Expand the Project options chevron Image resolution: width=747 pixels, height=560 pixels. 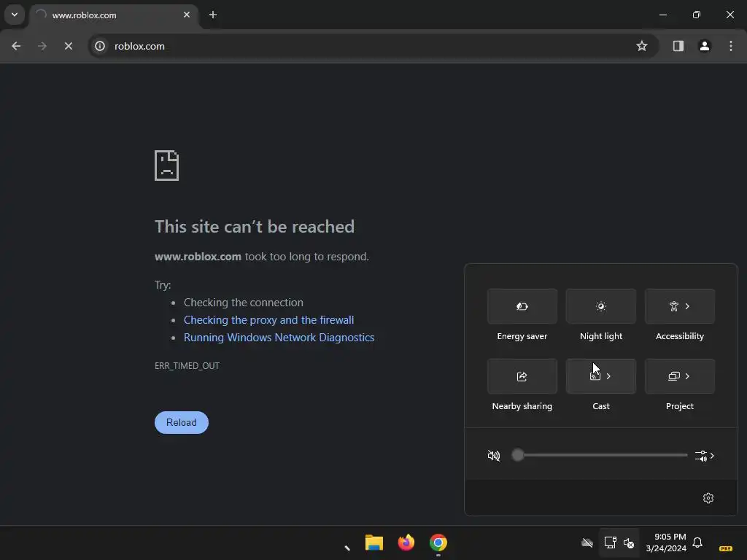point(687,376)
